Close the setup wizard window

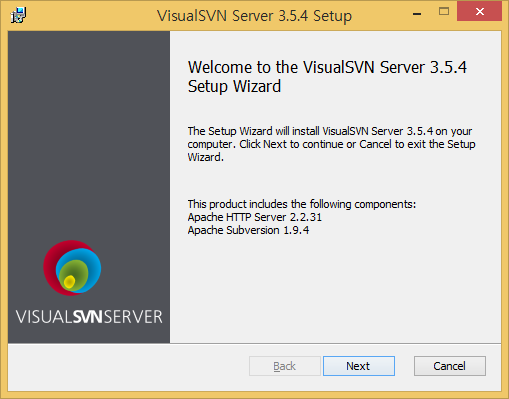(479, 12)
